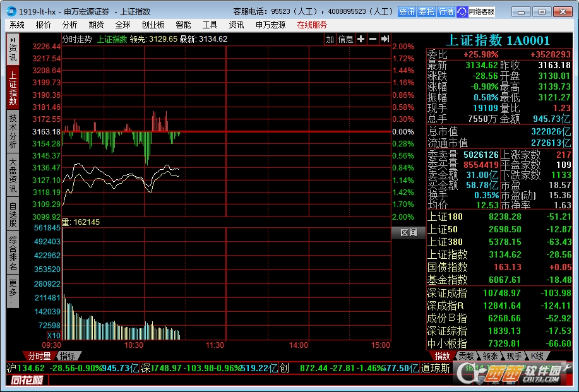Click the 深证成指 row

coord(499,293)
